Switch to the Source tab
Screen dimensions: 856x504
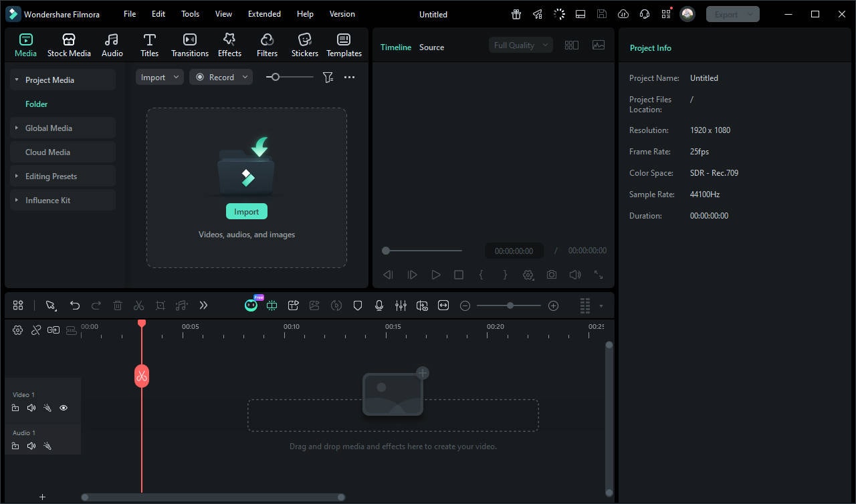pyautogui.click(x=431, y=47)
